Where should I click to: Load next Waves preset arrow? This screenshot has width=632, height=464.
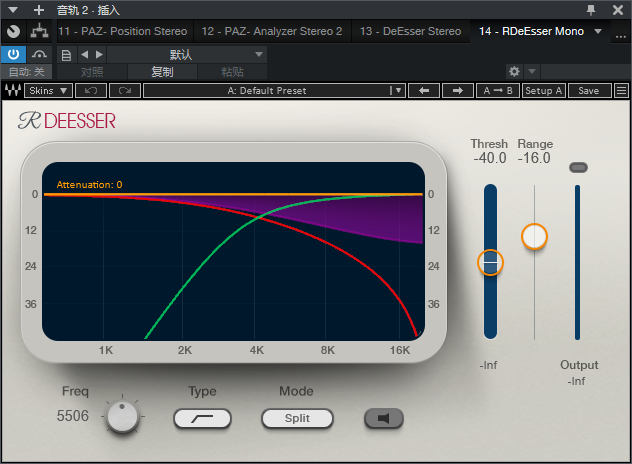(458, 90)
